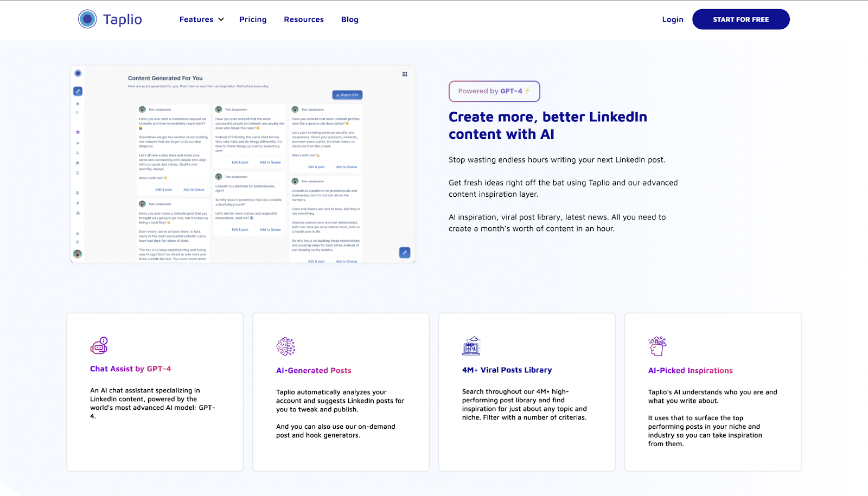This screenshot has width=868, height=496.
Task: Click Tom Jacquesson avatar on the generic job description post
Action: (295, 109)
